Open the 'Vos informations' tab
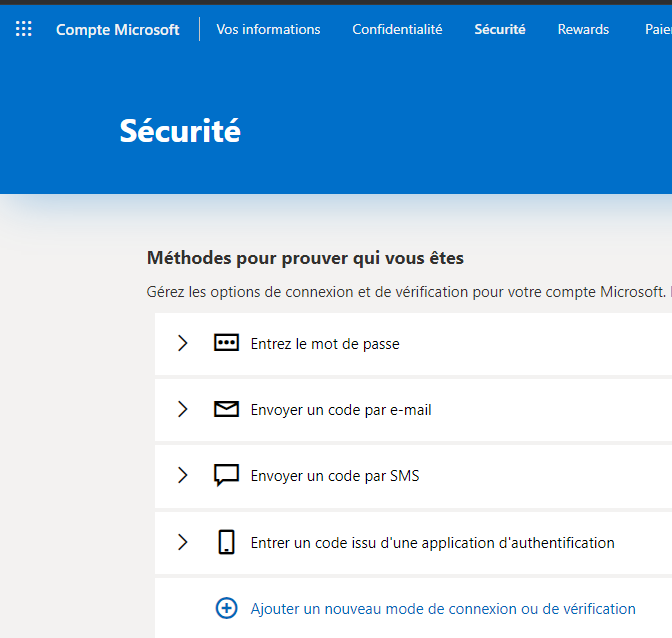The image size is (672, 638). 268,29
